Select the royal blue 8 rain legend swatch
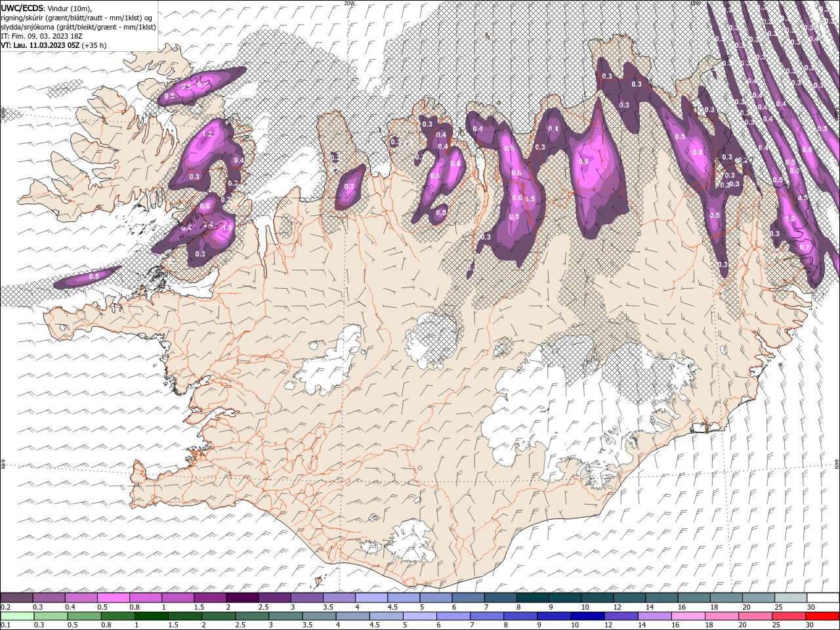 (521, 616)
